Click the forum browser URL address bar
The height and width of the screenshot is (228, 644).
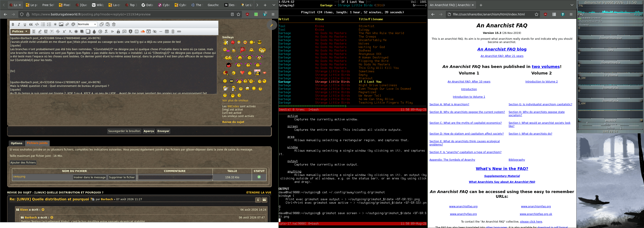point(130,15)
